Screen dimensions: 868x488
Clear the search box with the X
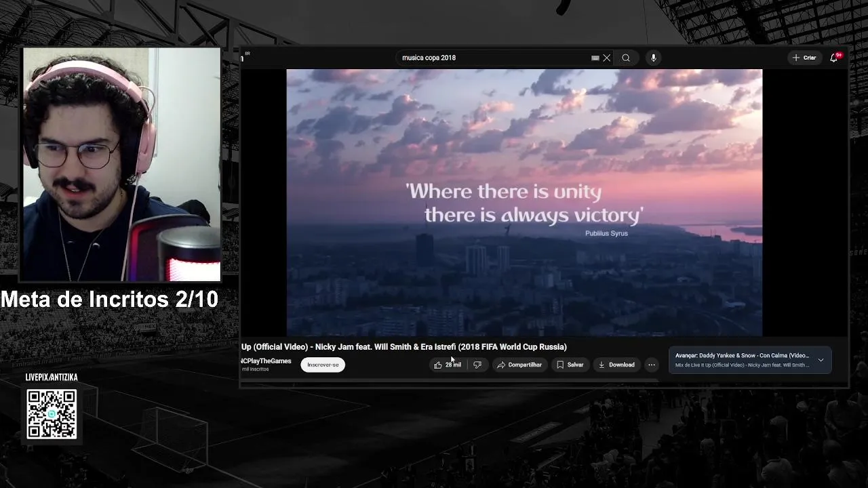[607, 58]
